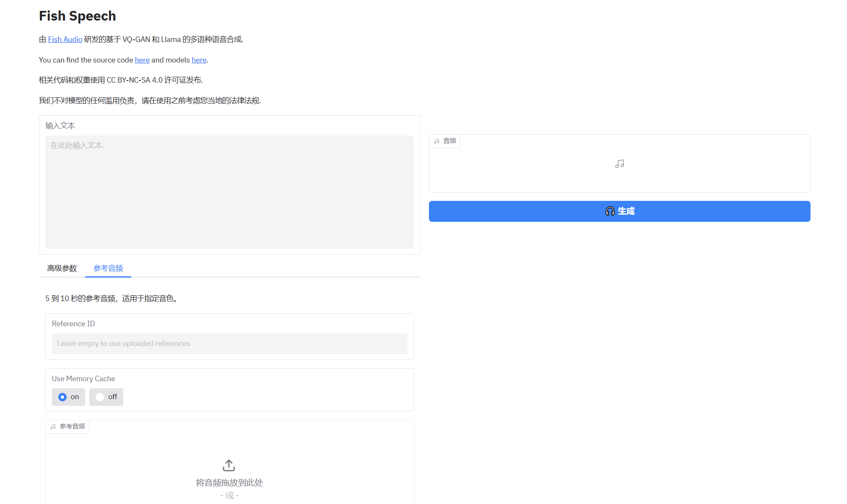
Task: Switch to the 高级参数 tab
Action: pyautogui.click(x=62, y=268)
